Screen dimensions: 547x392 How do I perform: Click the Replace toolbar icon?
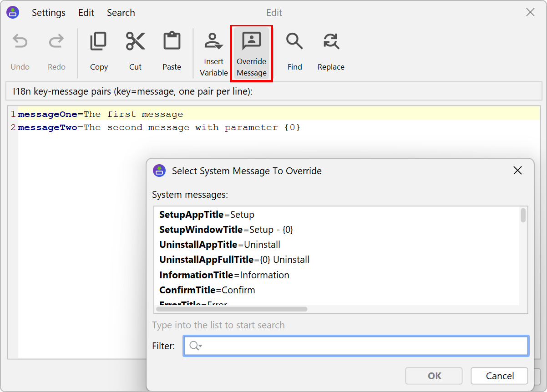[x=331, y=41]
